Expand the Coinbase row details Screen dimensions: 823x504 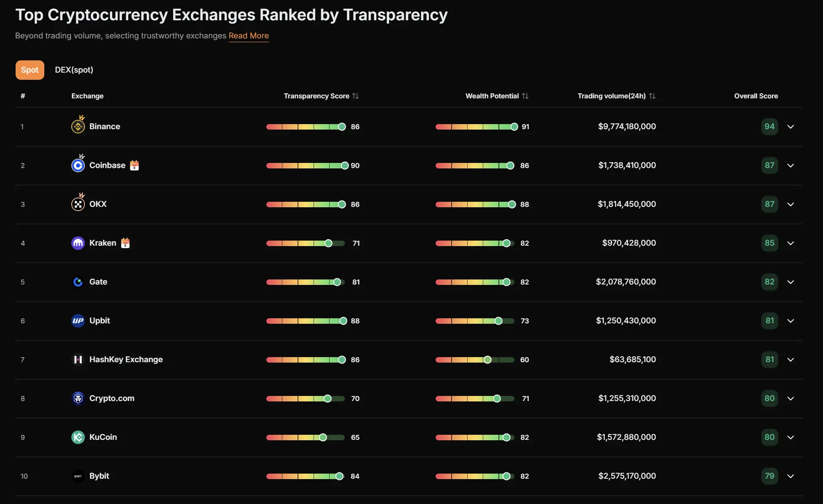pyautogui.click(x=791, y=165)
